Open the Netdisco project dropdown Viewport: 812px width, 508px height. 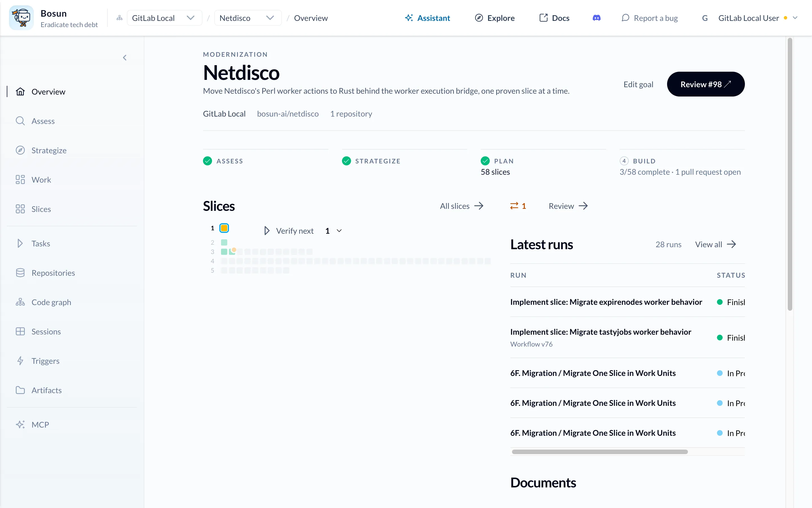(x=248, y=18)
